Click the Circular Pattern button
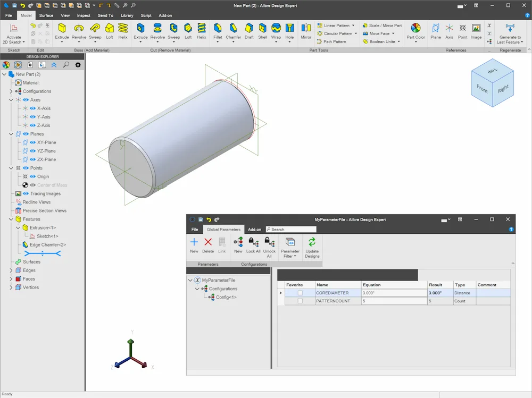The width and height of the screenshot is (532, 398). [335, 33]
